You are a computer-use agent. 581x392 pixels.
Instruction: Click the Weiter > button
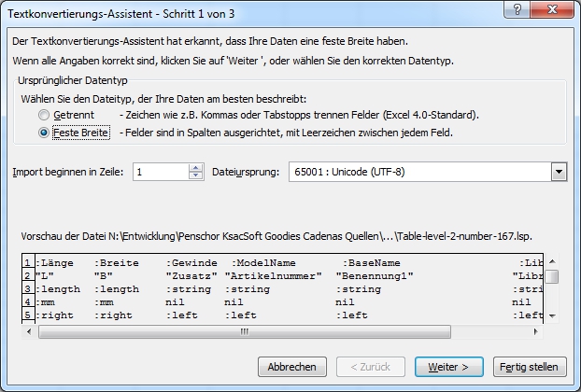click(x=448, y=367)
